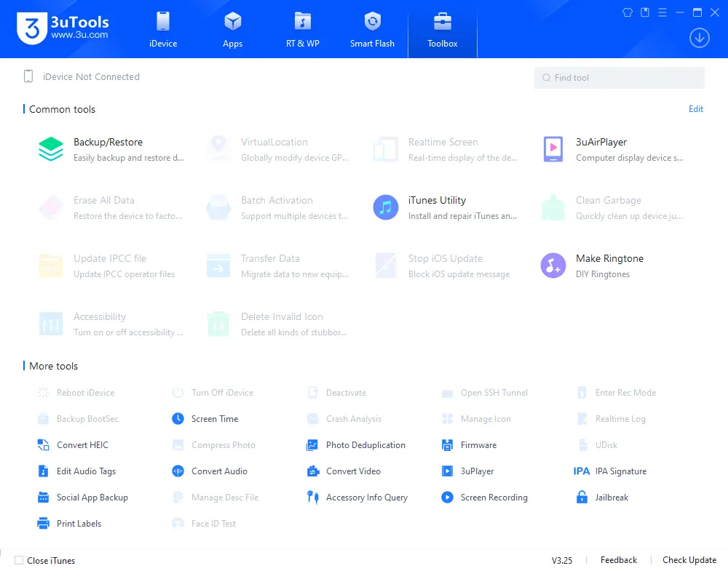Open the hamburger main menu
Screen dimensions: 728x571
(x=662, y=12)
